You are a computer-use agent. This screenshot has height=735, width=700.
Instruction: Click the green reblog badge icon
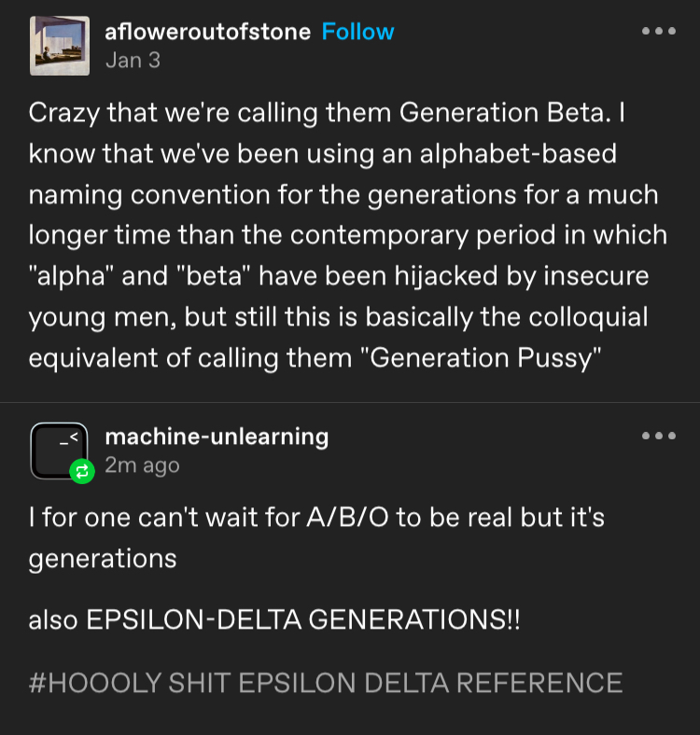click(x=82, y=472)
